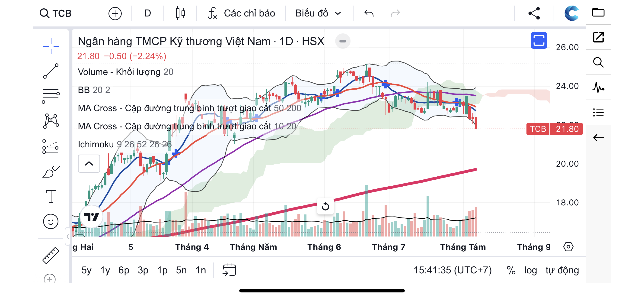The width and height of the screenshot is (644, 298).
Task: Select the trend line drawing tool
Action: [x=51, y=71]
